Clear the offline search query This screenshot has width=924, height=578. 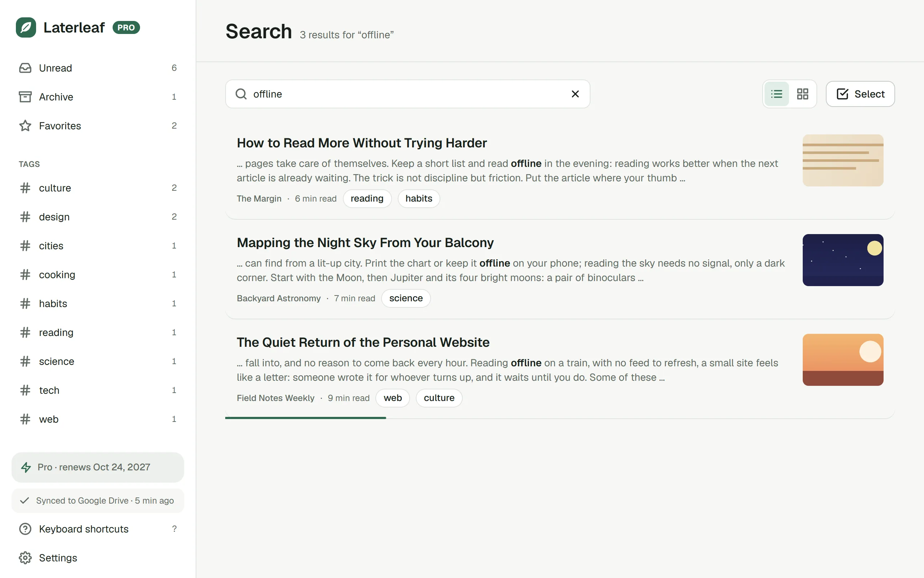tap(575, 94)
